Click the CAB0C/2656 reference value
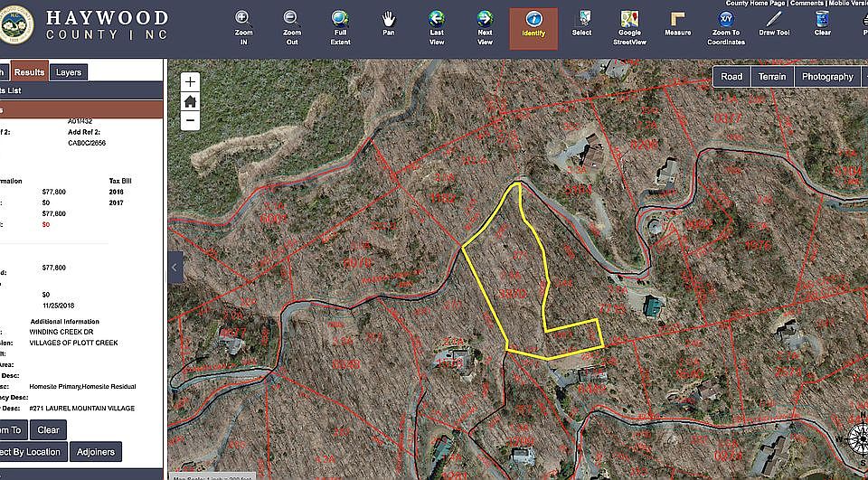The width and height of the screenshot is (868, 480). coord(87,143)
